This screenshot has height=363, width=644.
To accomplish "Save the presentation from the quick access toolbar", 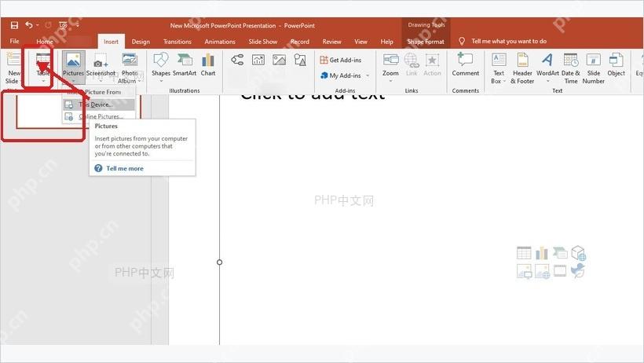I will [x=14, y=25].
